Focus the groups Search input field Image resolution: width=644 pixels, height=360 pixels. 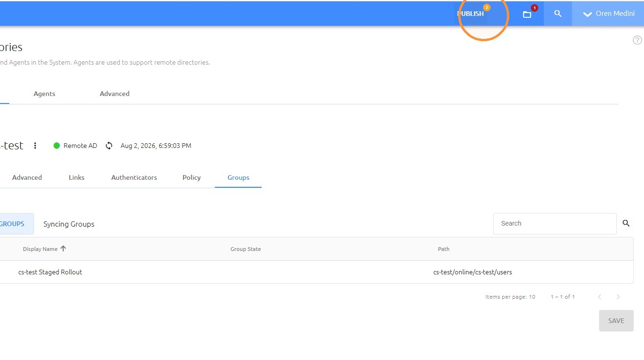[x=555, y=224]
